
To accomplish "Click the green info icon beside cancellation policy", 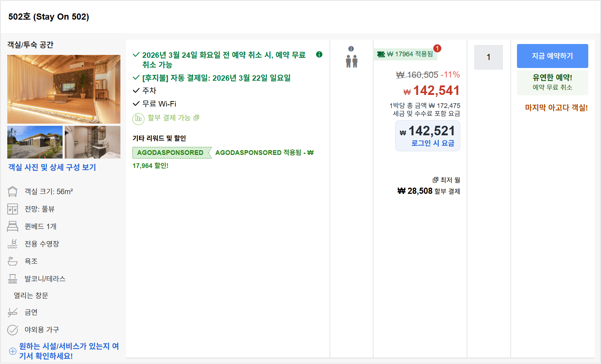I will 319,55.
